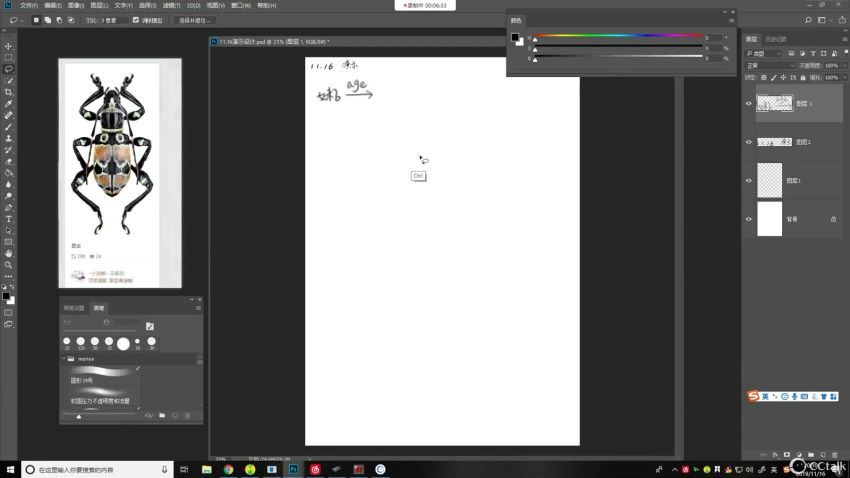Select the Zoom tool in toolbar
The height and width of the screenshot is (478, 850).
click(x=9, y=265)
